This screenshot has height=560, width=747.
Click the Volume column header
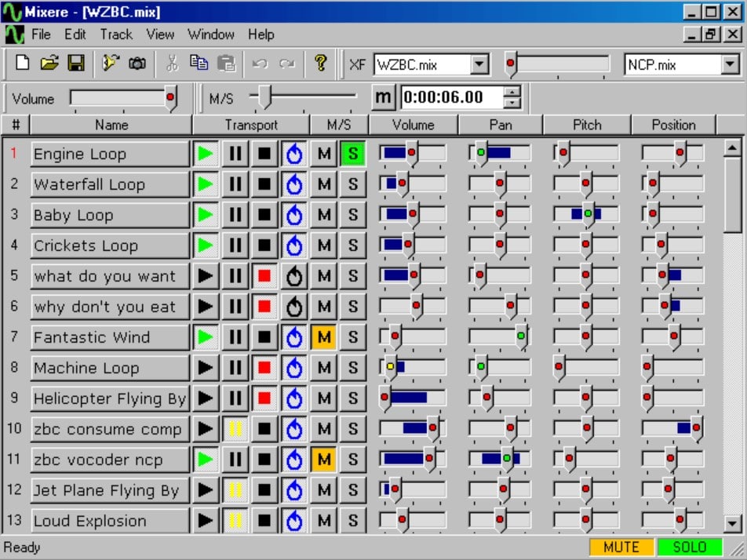(x=413, y=125)
